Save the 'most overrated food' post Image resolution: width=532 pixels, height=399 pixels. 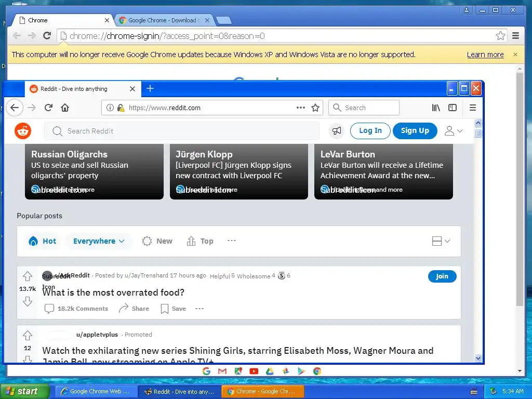174,309
